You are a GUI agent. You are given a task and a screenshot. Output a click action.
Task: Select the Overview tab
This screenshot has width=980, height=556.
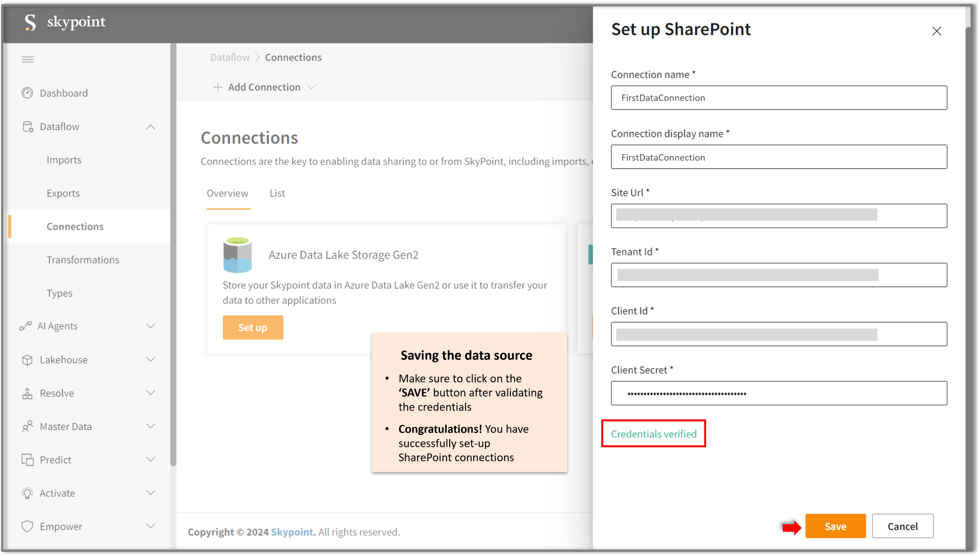pos(227,193)
